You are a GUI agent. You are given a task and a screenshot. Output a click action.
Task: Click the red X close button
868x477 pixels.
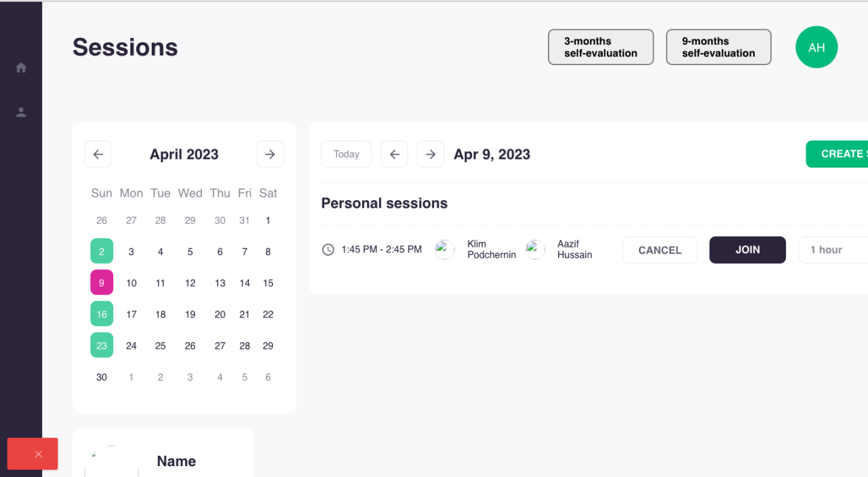pos(33,454)
